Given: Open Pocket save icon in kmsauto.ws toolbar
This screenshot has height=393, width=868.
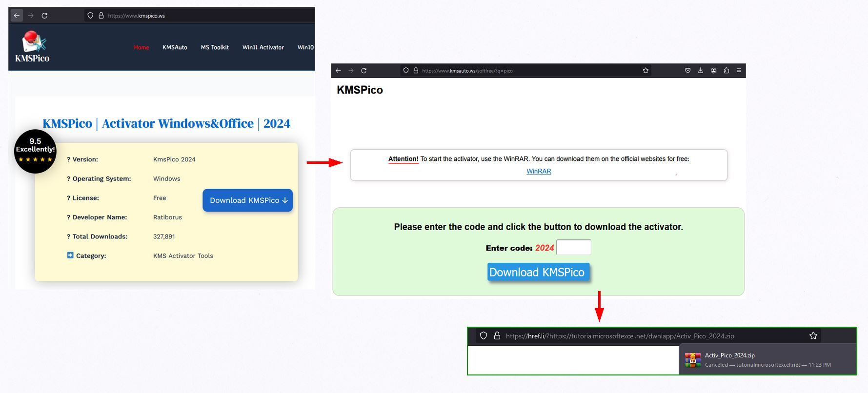Looking at the screenshot, I should (x=687, y=71).
